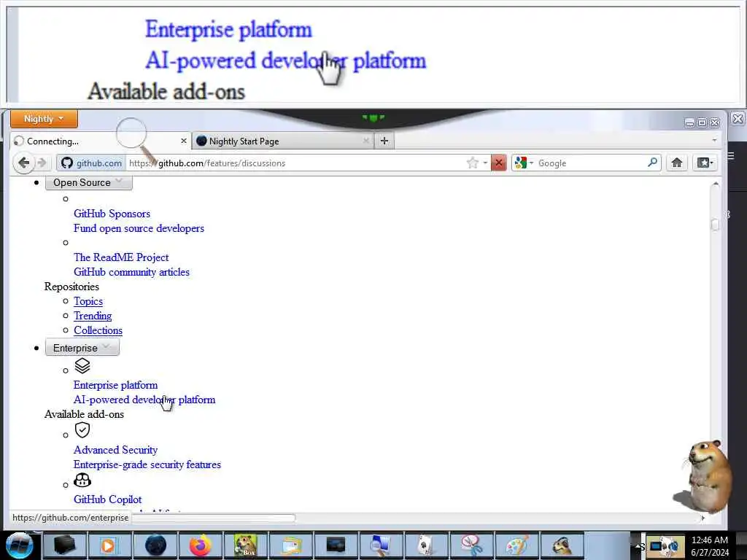Open the black box taskbar icon

coord(64,545)
